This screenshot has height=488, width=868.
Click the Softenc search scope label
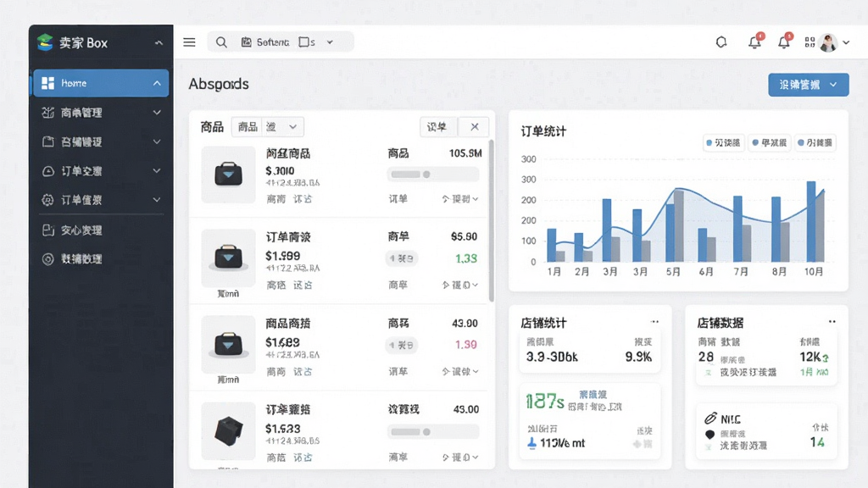(272, 42)
